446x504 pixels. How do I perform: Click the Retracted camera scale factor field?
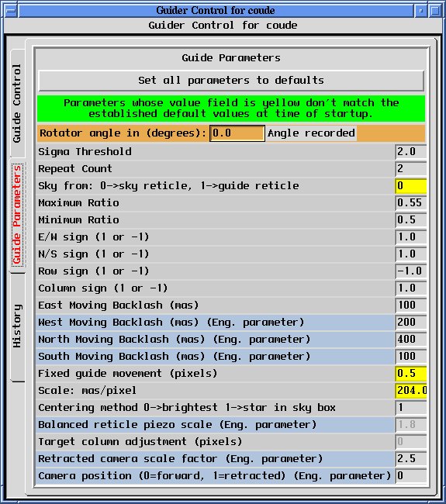pyautogui.click(x=410, y=458)
